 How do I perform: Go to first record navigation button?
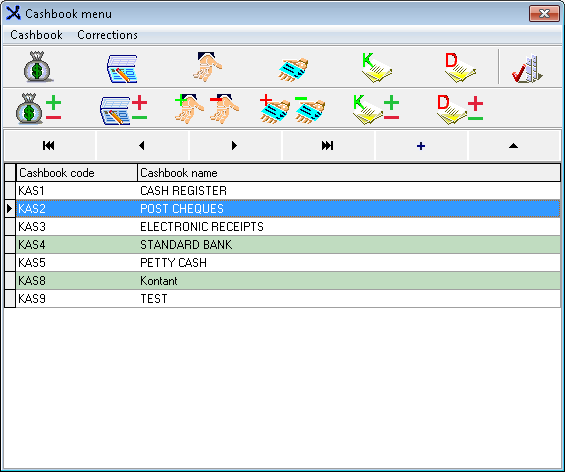(49, 146)
